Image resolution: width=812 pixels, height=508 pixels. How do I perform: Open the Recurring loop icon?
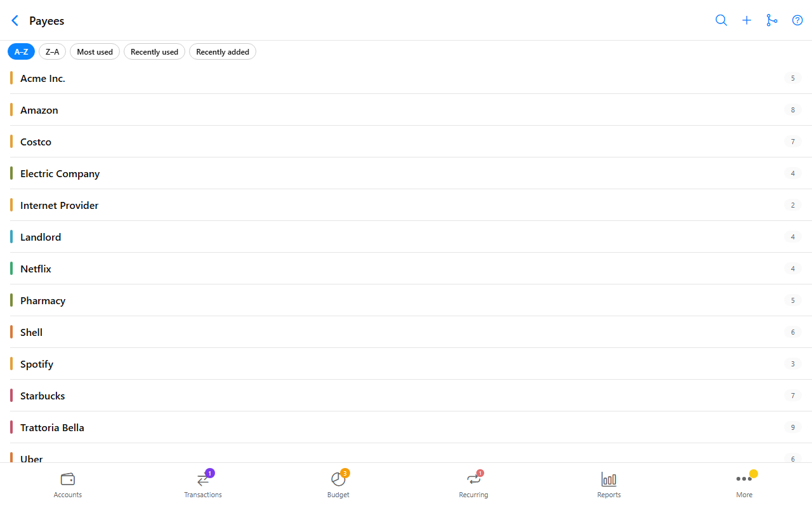[474, 479]
